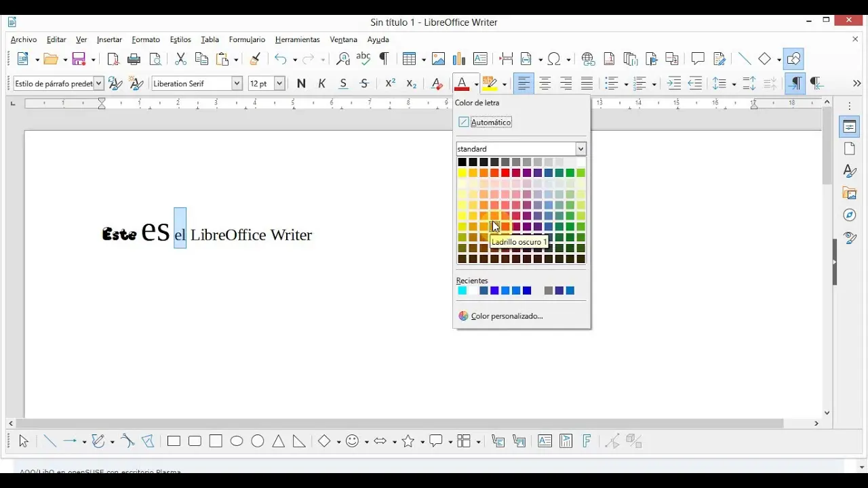Insert a page break using its icon
This screenshot has height=488, width=868.
(x=505, y=59)
